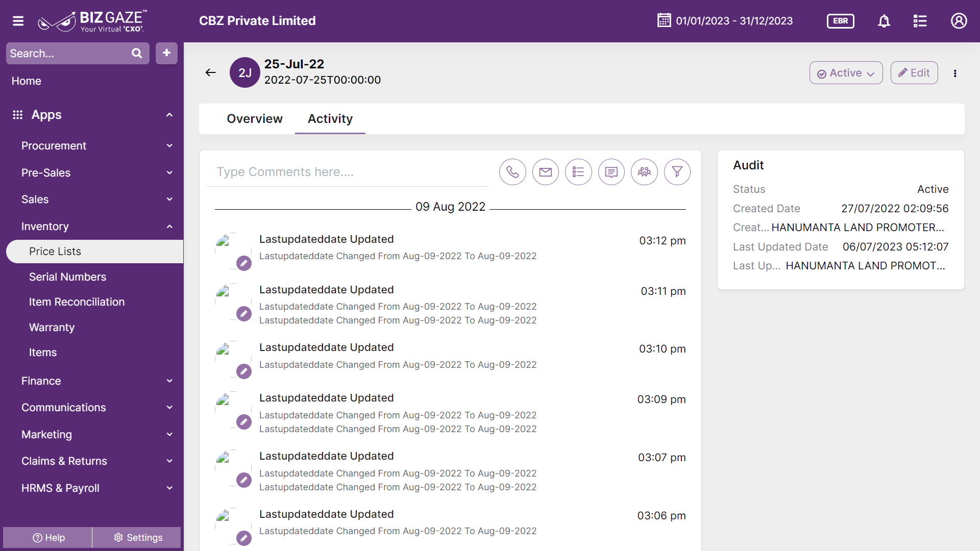Open Items menu item

coord(43,353)
